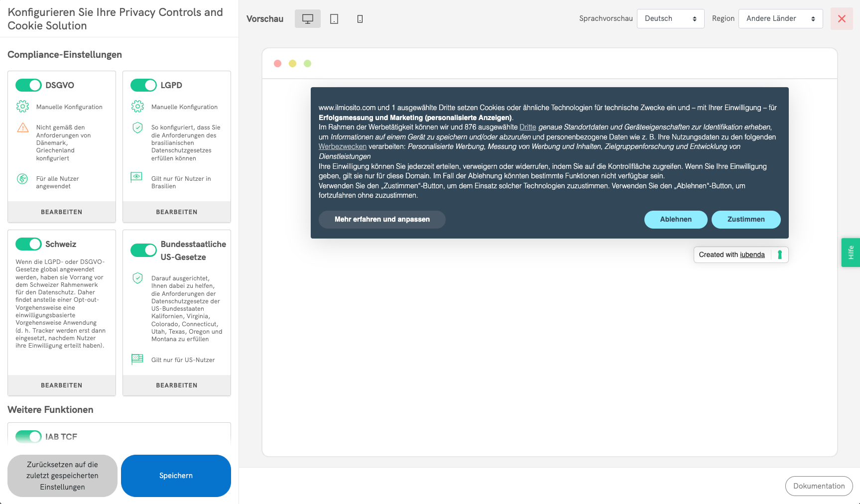Switch preview to the smartphone icon

pyautogui.click(x=360, y=18)
